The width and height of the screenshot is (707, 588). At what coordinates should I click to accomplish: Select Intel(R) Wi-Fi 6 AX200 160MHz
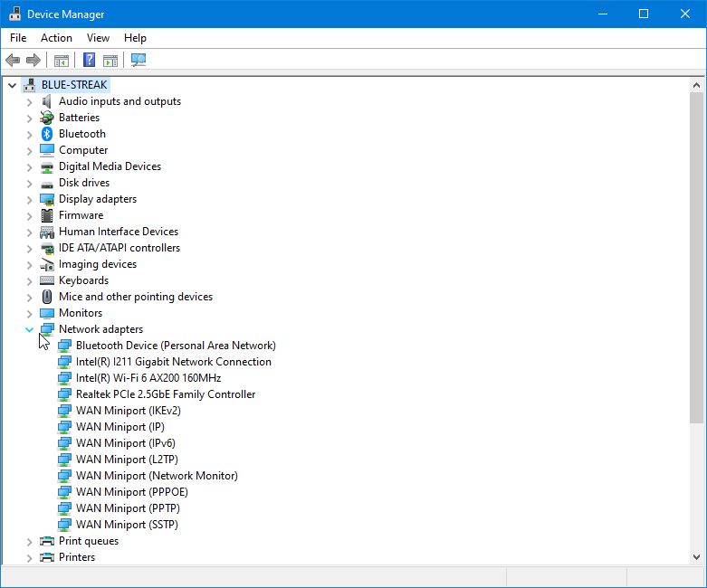[x=148, y=378]
